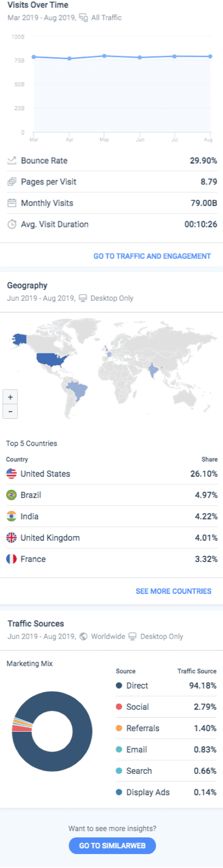Screen dimensions: 223x868
Task: Click the Pages per Visit icon
Action: [11, 182]
